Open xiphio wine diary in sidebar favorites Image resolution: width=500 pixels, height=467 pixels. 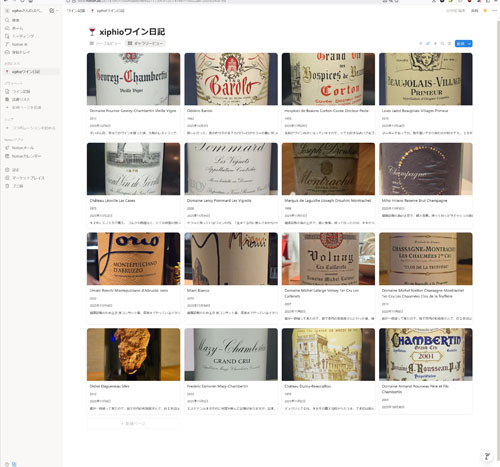click(x=26, y=72)
